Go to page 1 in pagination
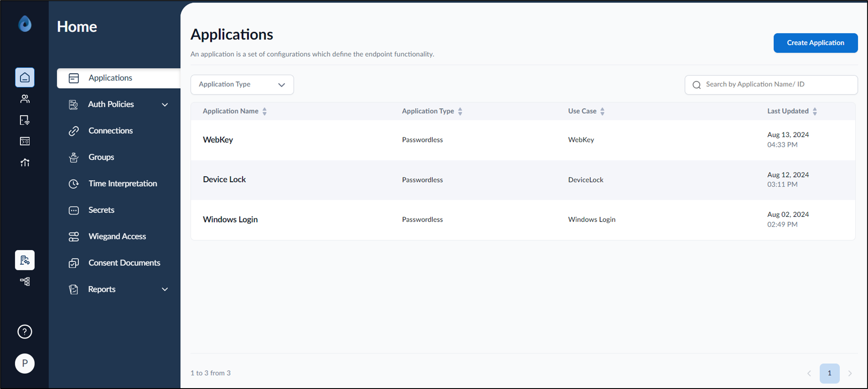Screen dimensions: 868x389 tap(829, 373)
